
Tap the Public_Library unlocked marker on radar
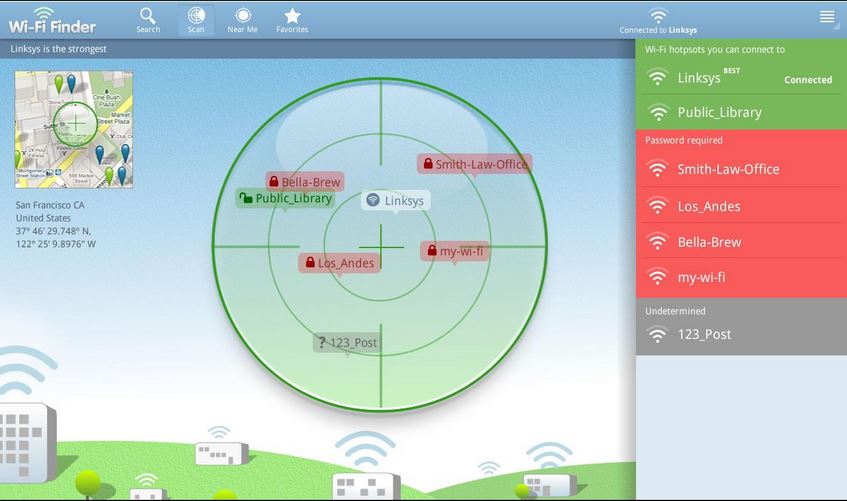[286, 198]
